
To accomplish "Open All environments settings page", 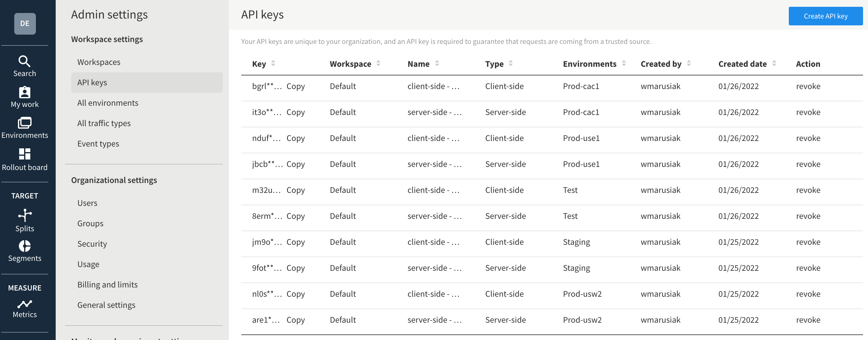I will [x=107, y=102].
